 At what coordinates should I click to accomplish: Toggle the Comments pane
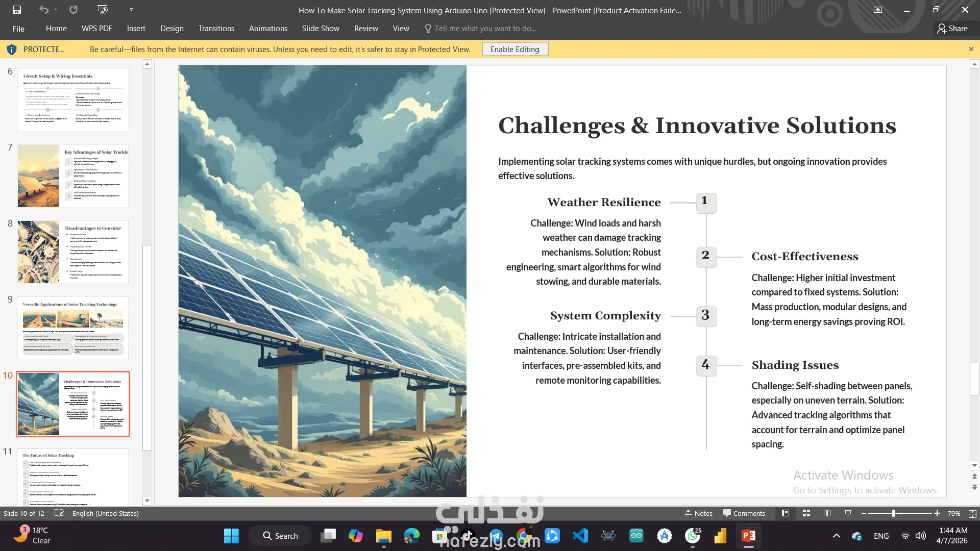(744, 513)
